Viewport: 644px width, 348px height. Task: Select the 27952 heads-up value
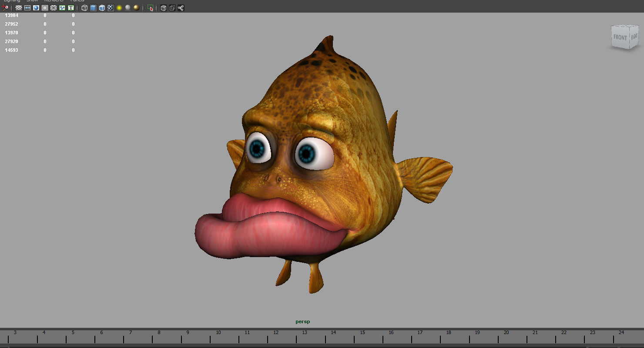11,24
